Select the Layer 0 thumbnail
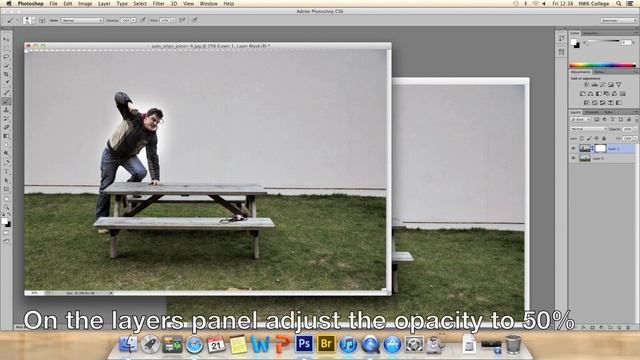 tap(585, 158)
